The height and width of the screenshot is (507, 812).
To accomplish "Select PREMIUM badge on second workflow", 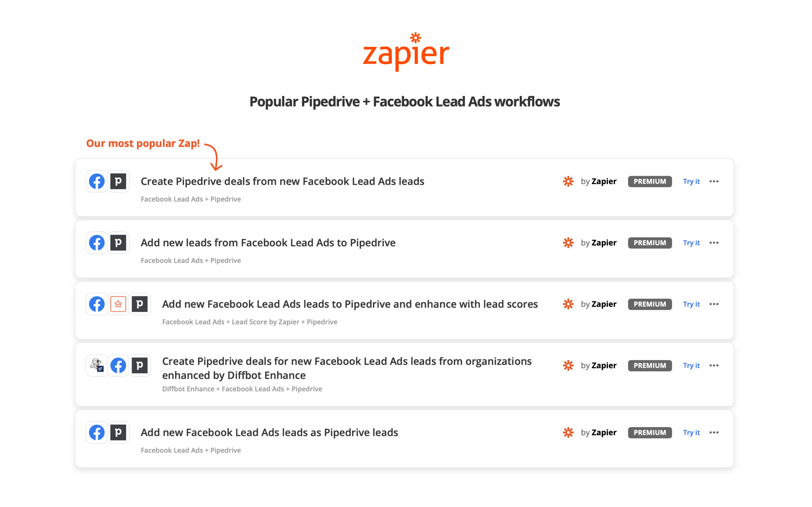I will click(x=650, y=242).
